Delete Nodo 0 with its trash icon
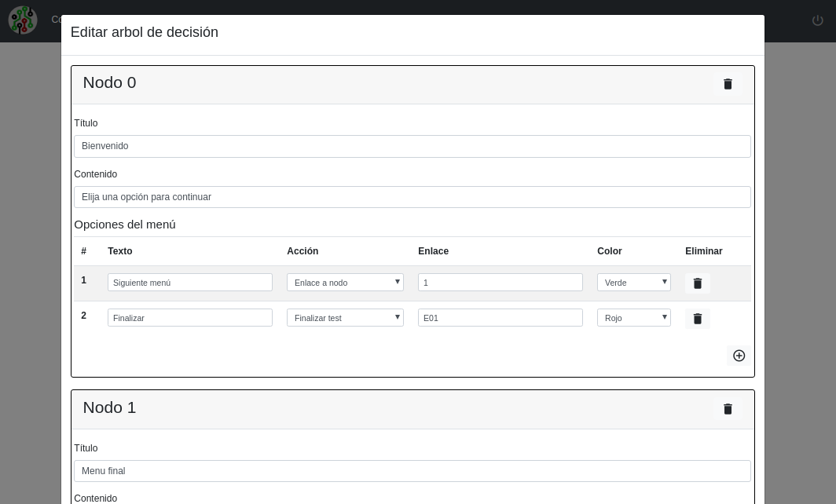 (x=728, y=84)
